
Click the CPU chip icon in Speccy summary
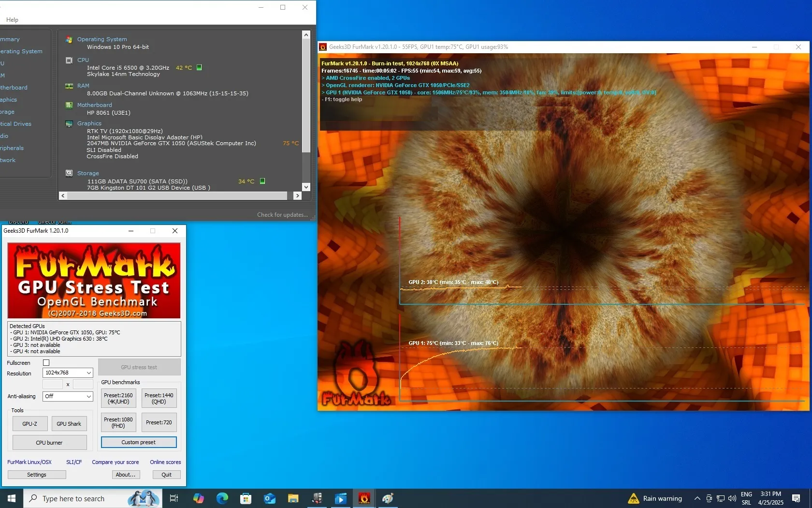(69, 60)
